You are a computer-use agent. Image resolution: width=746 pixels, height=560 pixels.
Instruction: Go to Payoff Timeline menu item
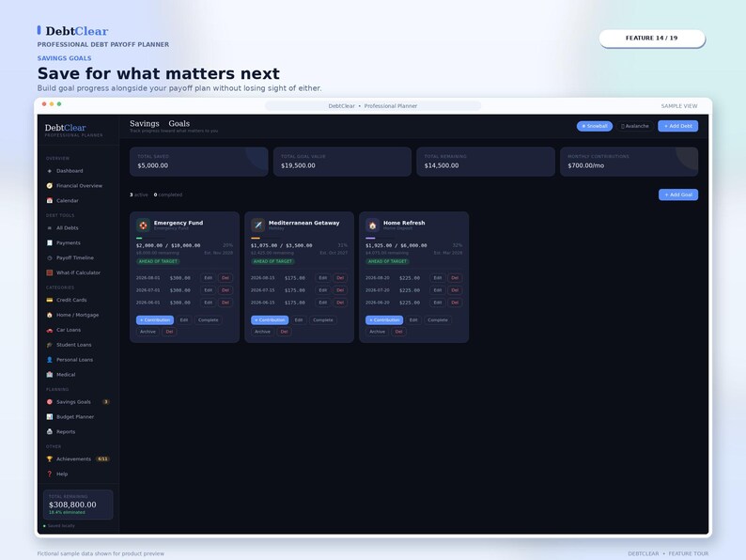(79, 257)
